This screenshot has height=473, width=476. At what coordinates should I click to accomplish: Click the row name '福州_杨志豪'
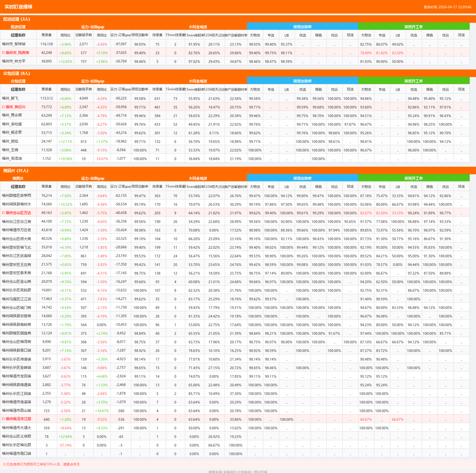(x=12, y=133)
